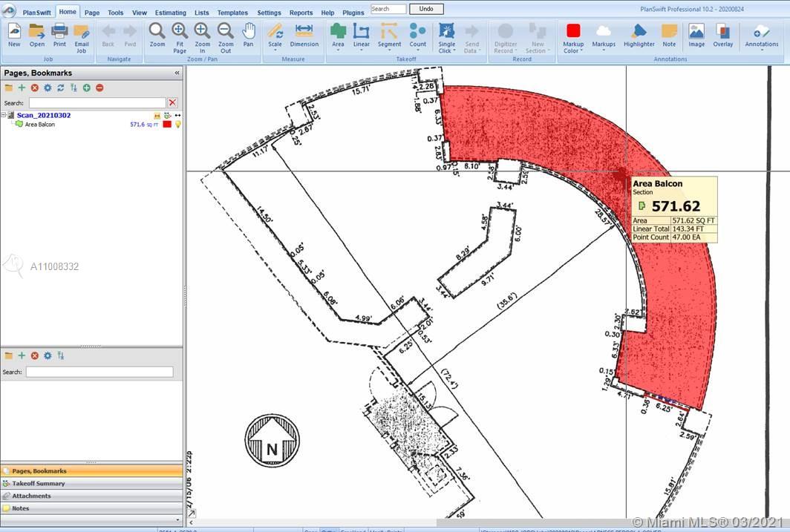Click Area Balcon red color swatch
This screenshot has width=790, height=532.
pos(167,125)
